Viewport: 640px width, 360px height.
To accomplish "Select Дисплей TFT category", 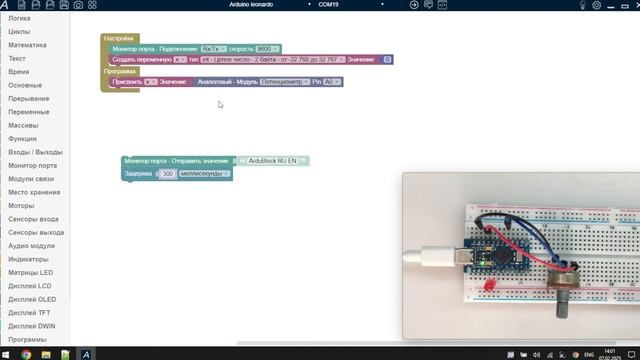I will click(29, 313).
